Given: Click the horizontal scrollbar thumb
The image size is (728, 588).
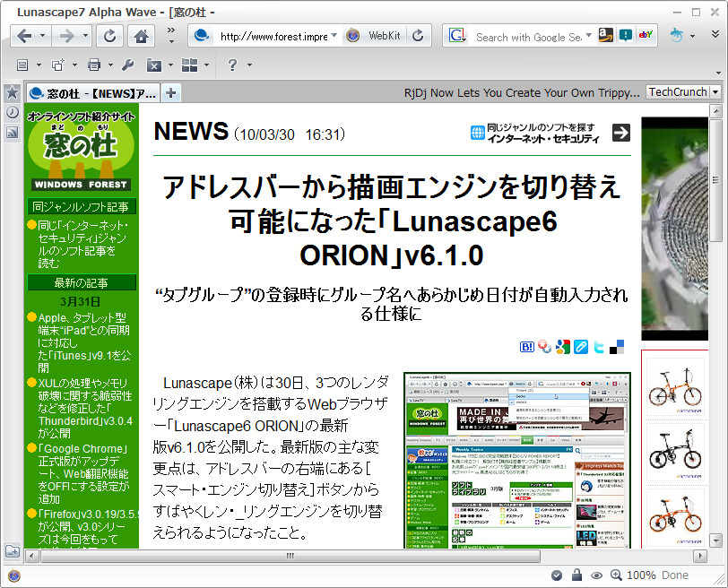Looking at the screenshot, I should point(290,556).
